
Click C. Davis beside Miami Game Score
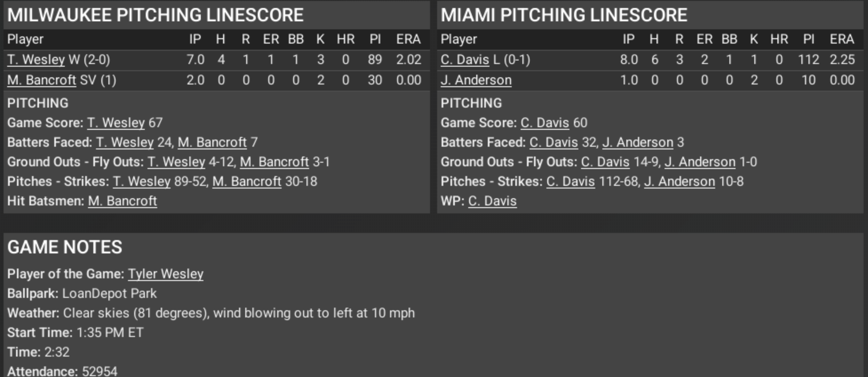pos(545,123)
